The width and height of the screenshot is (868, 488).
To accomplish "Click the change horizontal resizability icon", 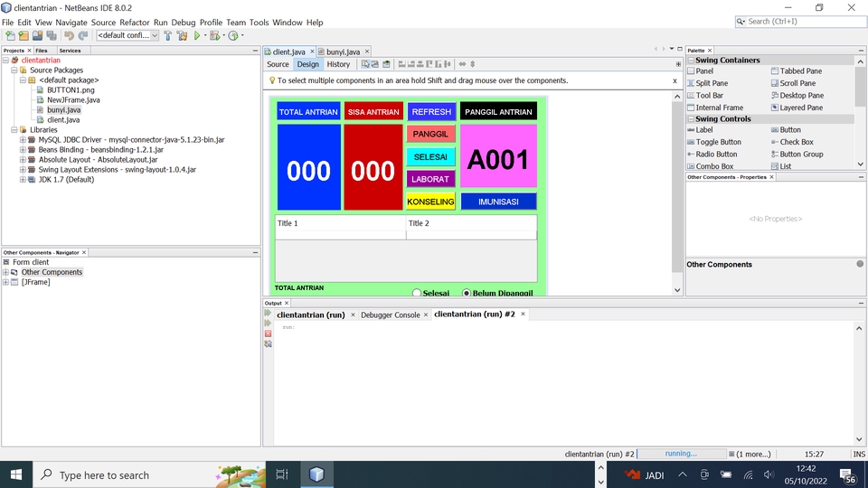I will 462,64.
